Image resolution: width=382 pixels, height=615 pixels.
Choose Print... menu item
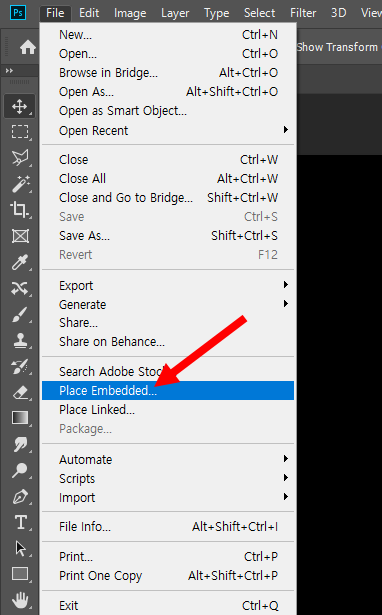tap(168, 557)
